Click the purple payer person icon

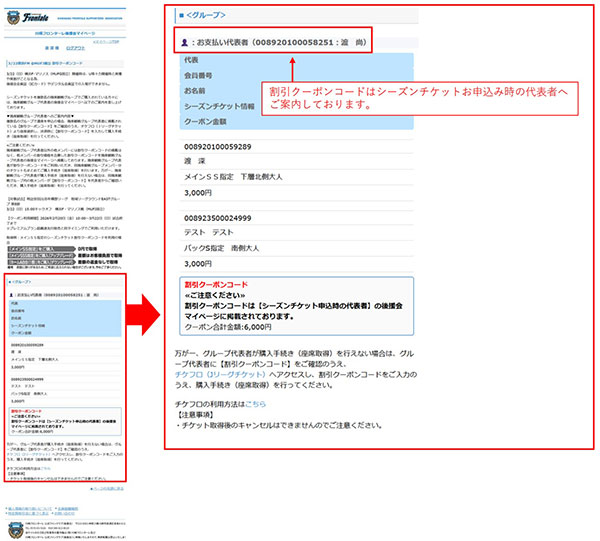184,43
